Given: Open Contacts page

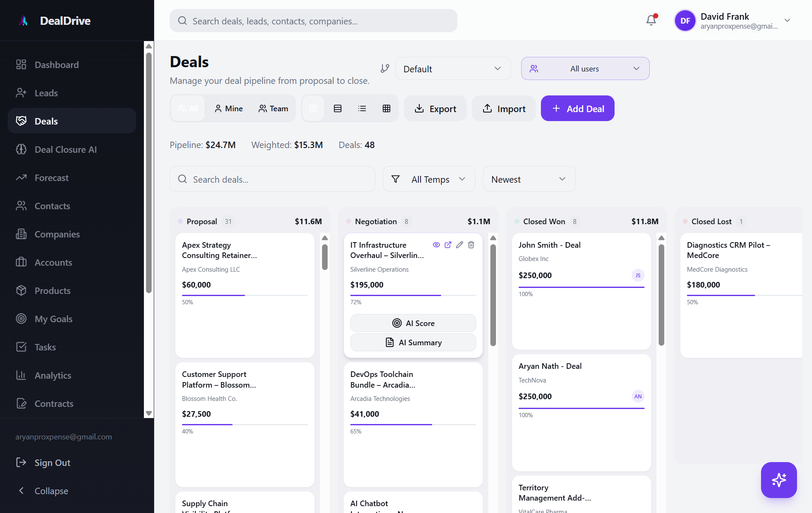Looking at the screenshot, I should (72, 206).
